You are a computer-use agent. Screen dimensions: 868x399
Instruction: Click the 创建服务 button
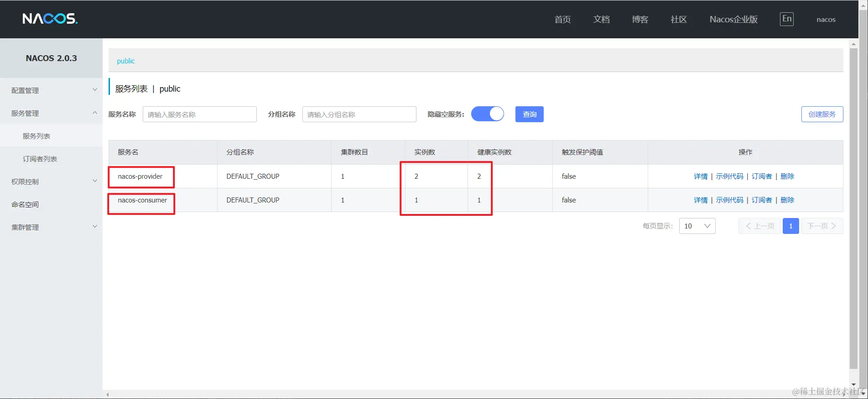click(x=822, y=114)
